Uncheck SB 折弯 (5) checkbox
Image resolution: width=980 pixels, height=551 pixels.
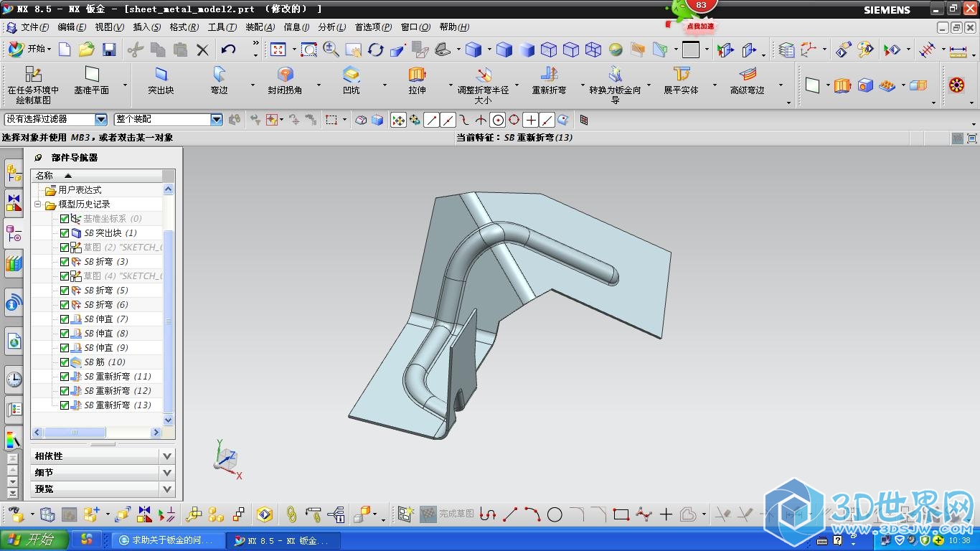pyautogui.click(x=65, y=291)
